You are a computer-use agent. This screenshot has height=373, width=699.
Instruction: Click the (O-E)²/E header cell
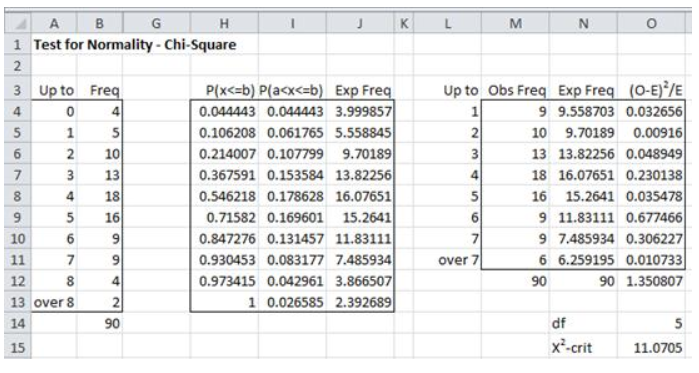tap(651, 90)
